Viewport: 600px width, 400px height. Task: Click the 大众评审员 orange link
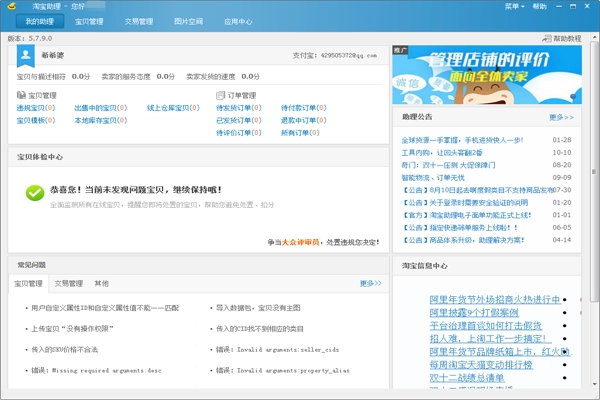(300, 242)
